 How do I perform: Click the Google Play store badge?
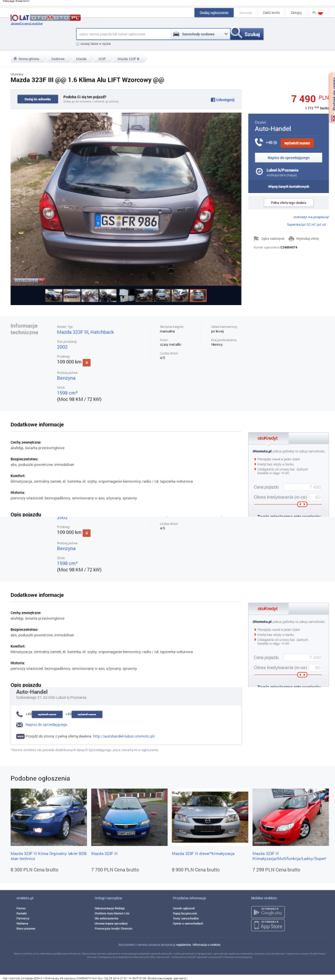[x=267, y=912]
